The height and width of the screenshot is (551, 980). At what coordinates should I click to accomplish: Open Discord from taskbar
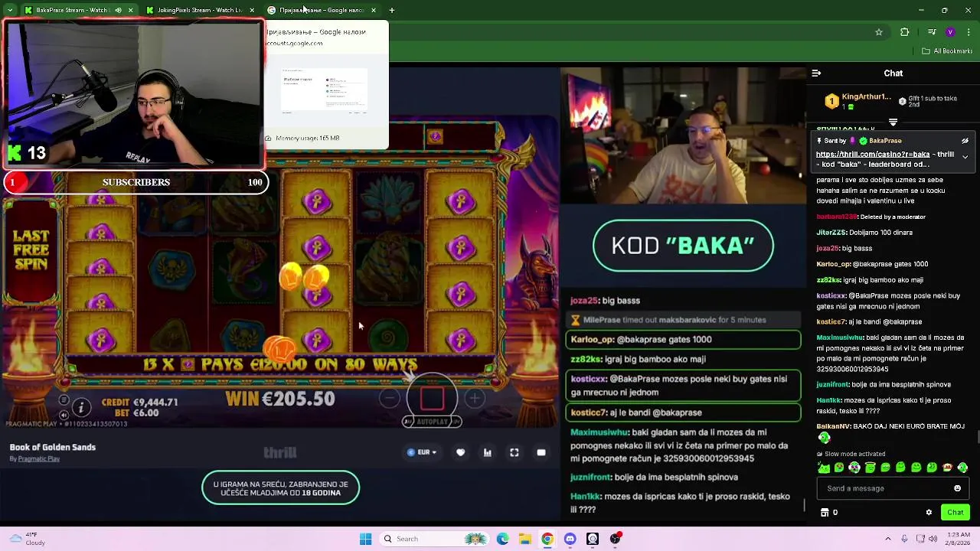[x=570, y=539]
